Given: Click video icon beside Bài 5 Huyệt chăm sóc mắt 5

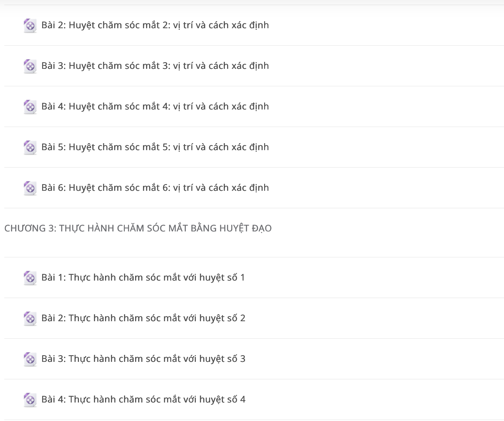Looking at the screenshot, I should 30,147.
